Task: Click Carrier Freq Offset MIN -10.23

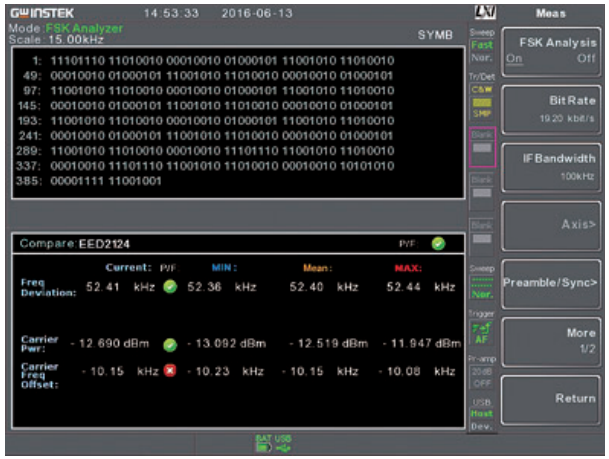Action: coord(208,371)
